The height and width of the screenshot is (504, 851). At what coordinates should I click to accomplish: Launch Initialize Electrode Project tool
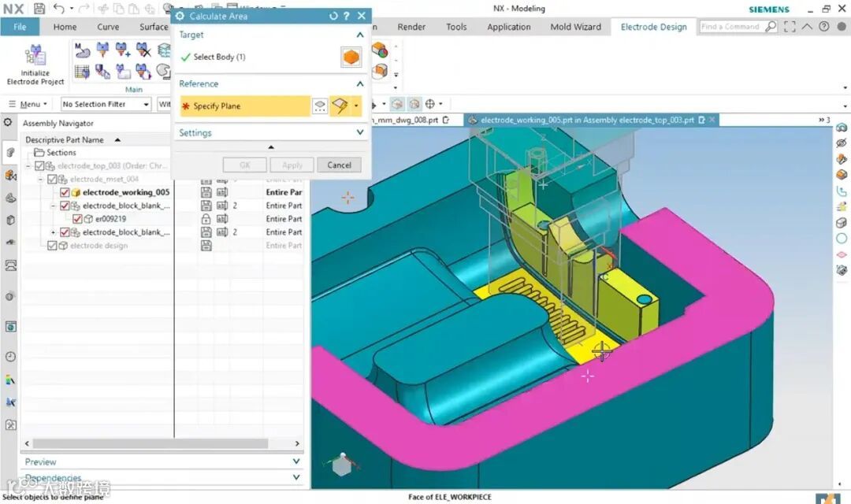(35, 65)
